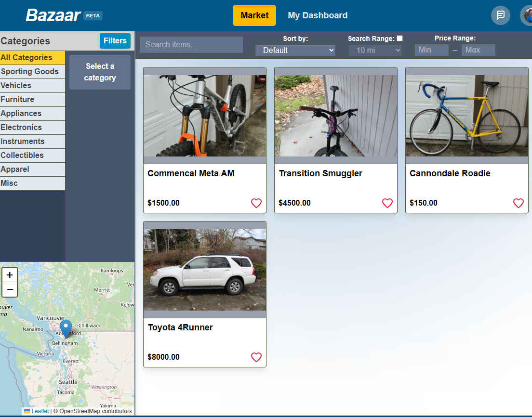Image resolution: width=532 pixels, height=417 pixels.
Task: Switch to the Market tab
Action: coord(254,15)
